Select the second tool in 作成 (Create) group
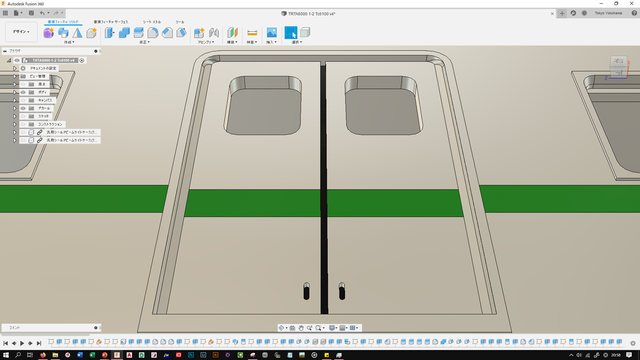The width and height of the screenshot is (640, 360). (63, 33)
